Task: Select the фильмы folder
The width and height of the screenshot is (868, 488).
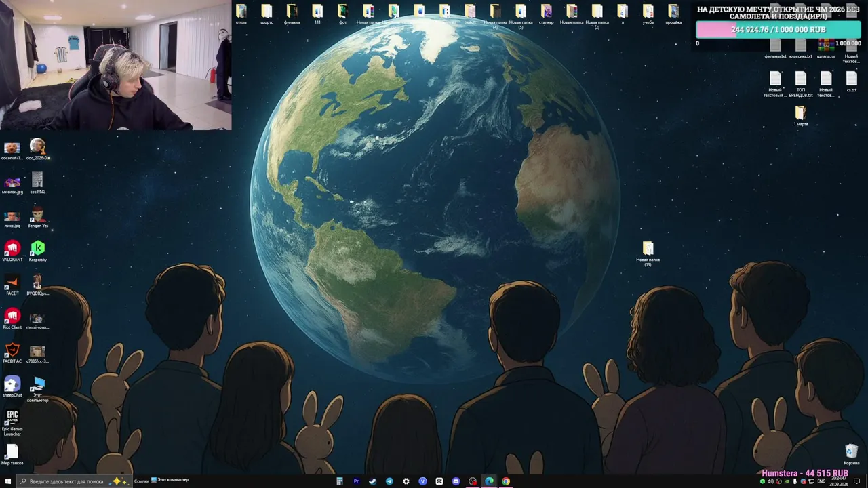Action: point(292,14)
